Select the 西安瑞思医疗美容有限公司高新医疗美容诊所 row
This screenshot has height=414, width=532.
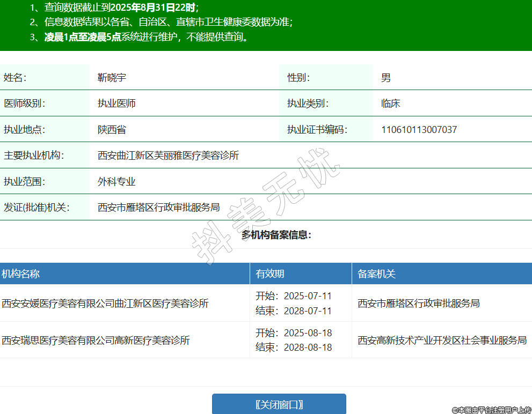click(x=96, y=341)
